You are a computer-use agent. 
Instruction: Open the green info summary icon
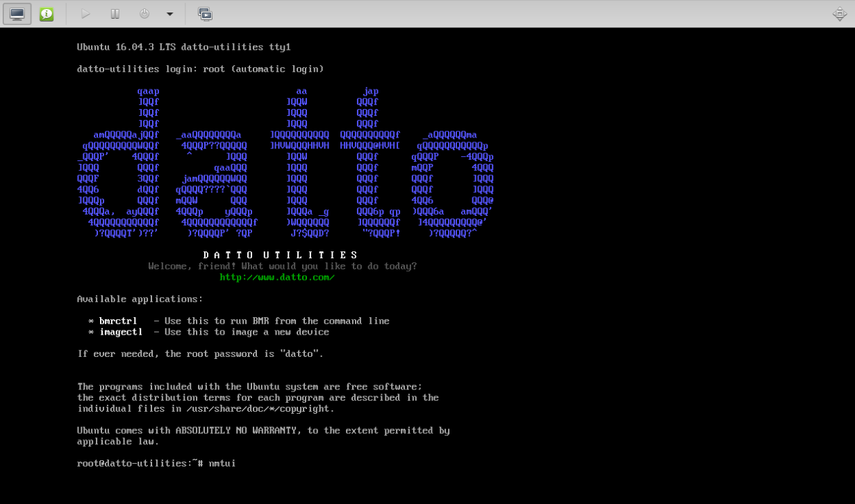pos(47,14)
